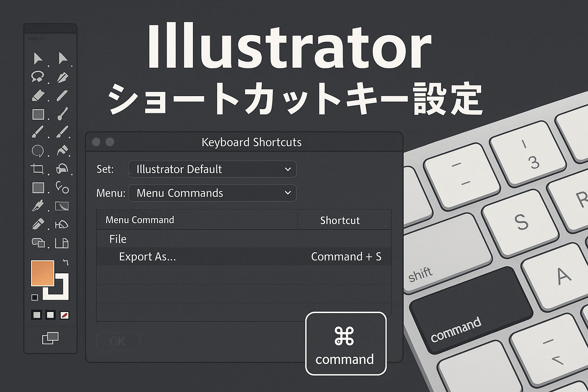Image resolution: width=588 pixels, height=392 pixels.
Task: Reset to default fill and stroke icon
Action: point(35,297)
